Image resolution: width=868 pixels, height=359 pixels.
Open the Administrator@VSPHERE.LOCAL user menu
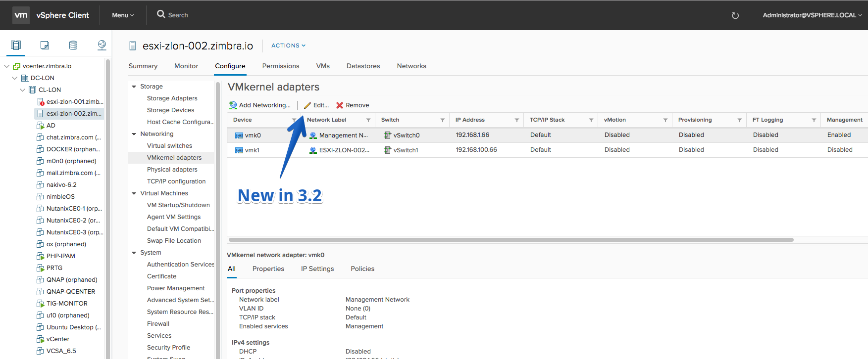812,15
